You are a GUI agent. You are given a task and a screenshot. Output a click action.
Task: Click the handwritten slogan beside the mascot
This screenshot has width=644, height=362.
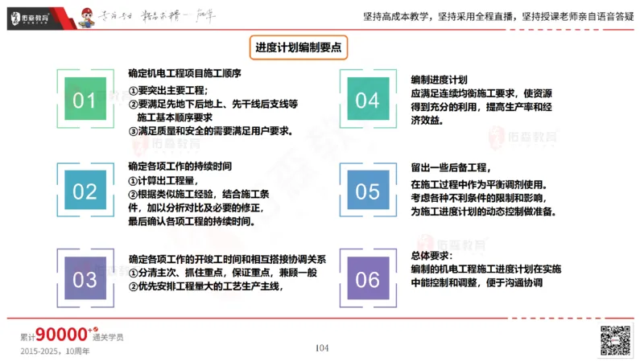tap(156, 16)
